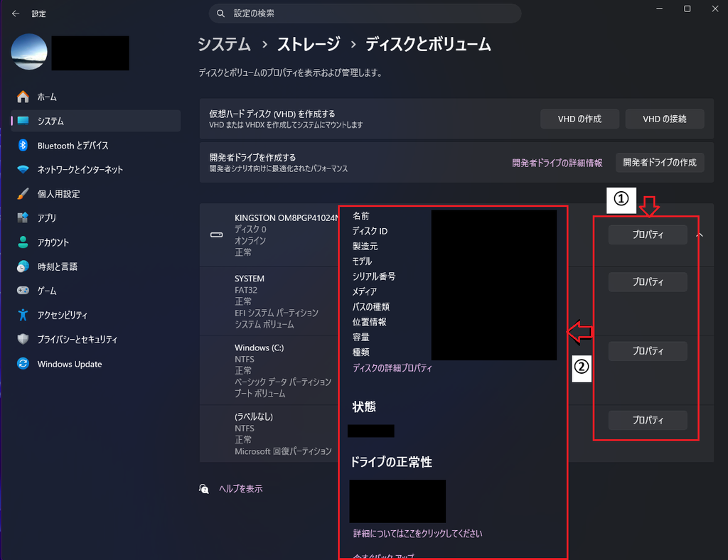Screen dimensions: 728x560
Task: Click the シリアル番号 label
Action: (x=374, y=276)
